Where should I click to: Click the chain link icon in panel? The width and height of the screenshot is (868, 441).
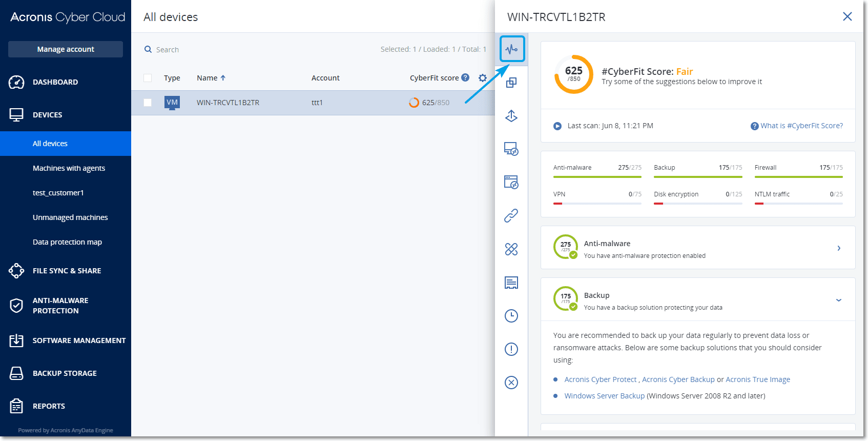(x=511, y=216)
